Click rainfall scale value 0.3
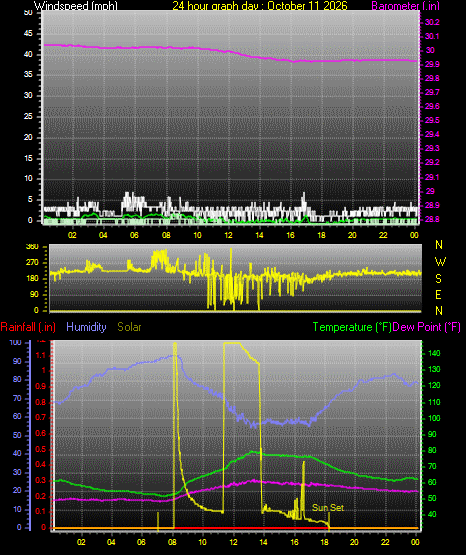 click(x=41, y=480)
